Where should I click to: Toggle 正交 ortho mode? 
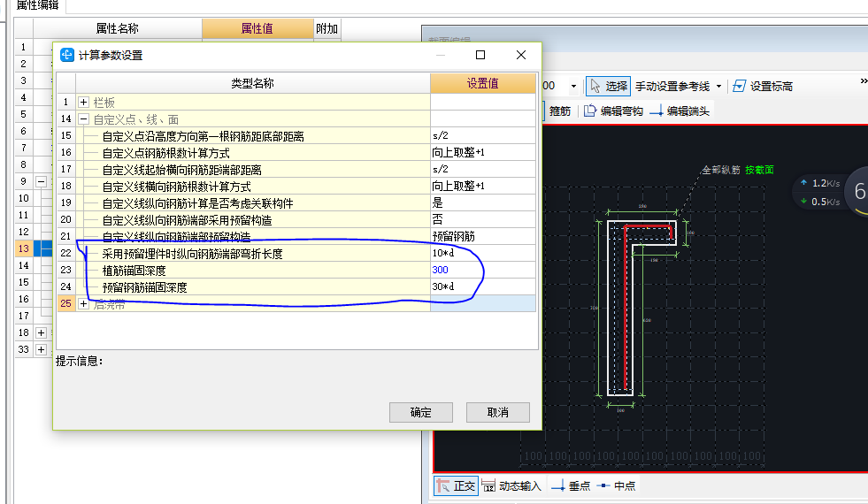coord(456,485)
